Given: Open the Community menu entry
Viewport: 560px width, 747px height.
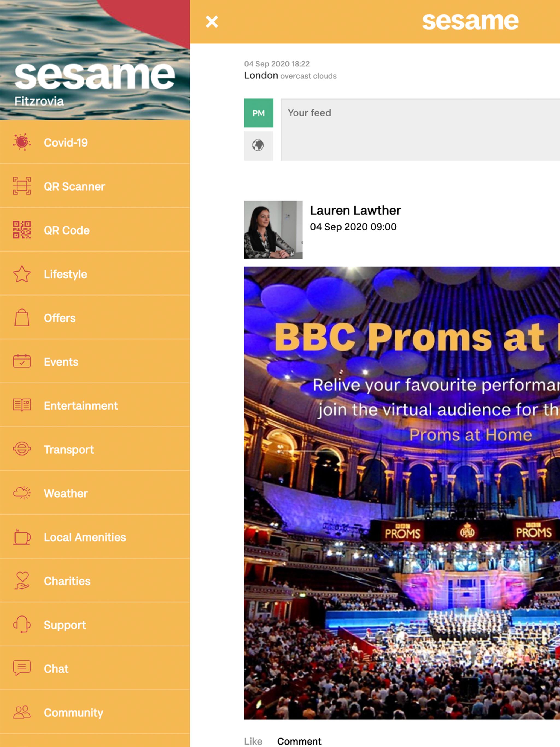Looking at the screenshot, I should 73,713.
